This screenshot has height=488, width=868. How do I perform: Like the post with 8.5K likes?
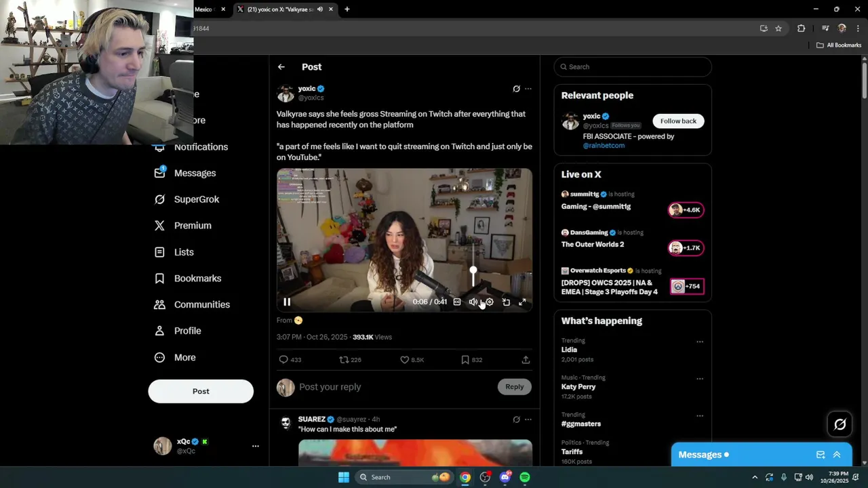(x=412, y=360)
